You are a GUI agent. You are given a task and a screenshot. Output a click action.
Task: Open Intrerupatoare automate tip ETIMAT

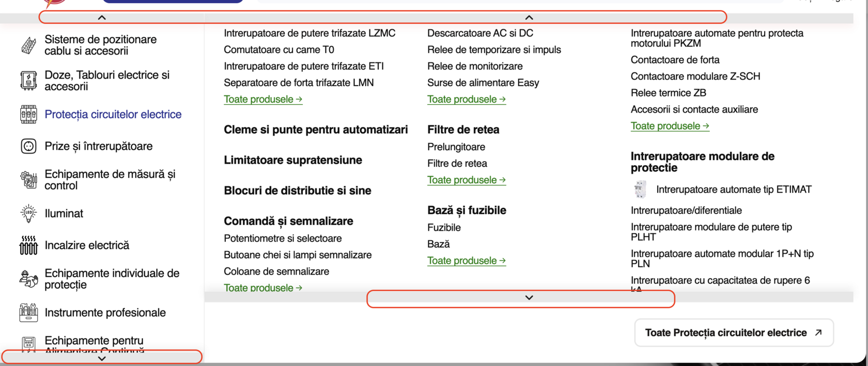click(x=734, y=189)
